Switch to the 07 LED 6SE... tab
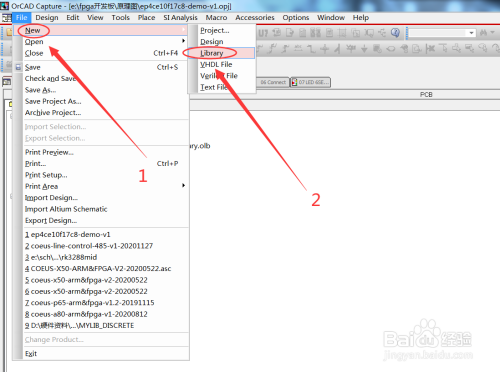Screen dimensions: 500x372 point(310,82)
